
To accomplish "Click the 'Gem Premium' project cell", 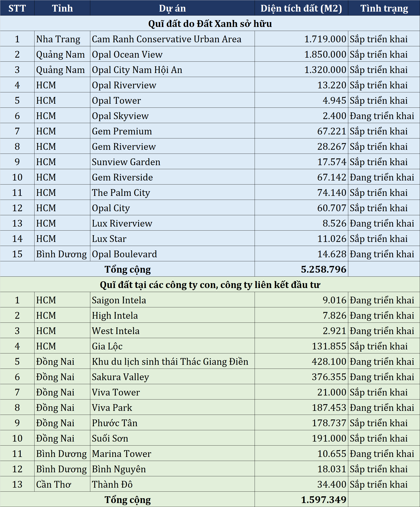I will click(172, 131).
